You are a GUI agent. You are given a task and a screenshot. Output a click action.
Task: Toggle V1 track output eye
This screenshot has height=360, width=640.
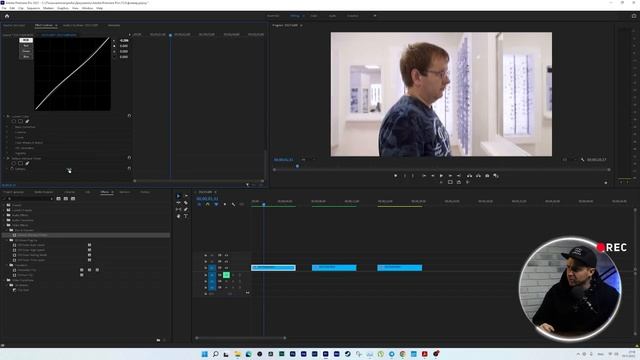click(226, 268)
